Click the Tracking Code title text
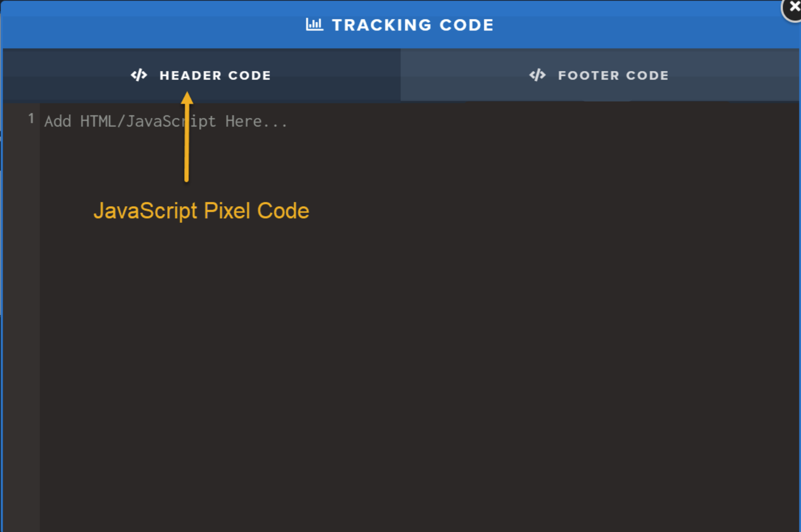Viewport: 801px width, 532px height. 412,25
